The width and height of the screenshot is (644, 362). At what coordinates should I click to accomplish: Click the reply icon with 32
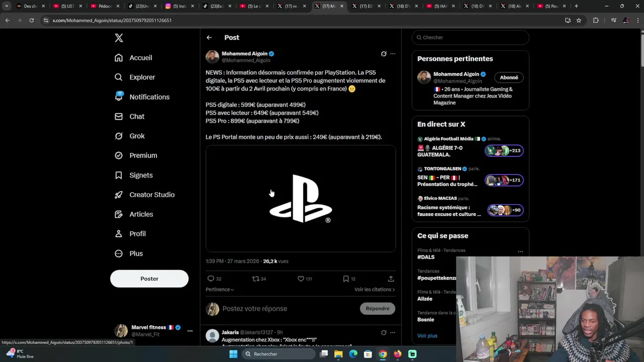214,279
